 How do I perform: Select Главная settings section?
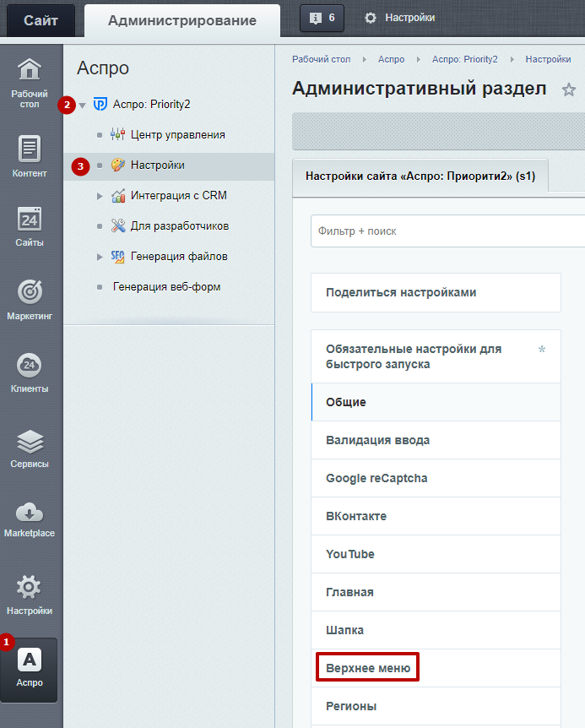[x=436, y=592]
